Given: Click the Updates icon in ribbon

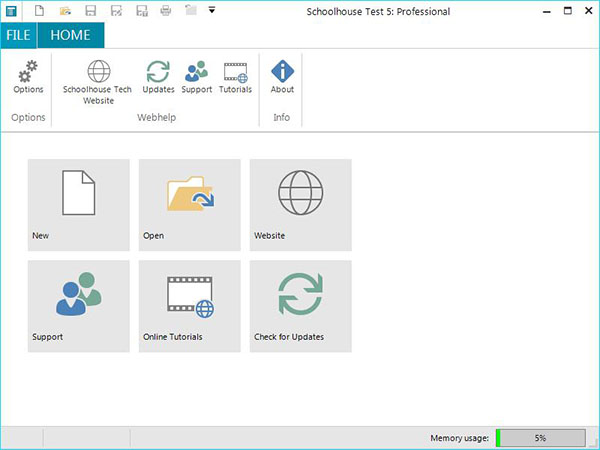Looking at the screenshot, I should (158, 76).
